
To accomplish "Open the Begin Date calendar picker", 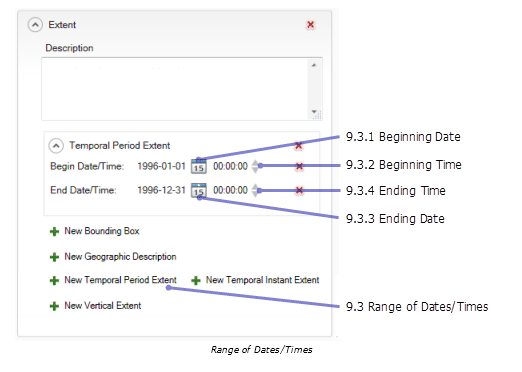I will coord(199,166).
